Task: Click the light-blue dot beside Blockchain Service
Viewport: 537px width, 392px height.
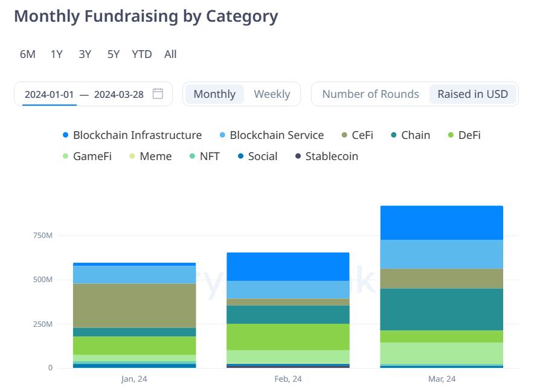Action: point(222,135)
